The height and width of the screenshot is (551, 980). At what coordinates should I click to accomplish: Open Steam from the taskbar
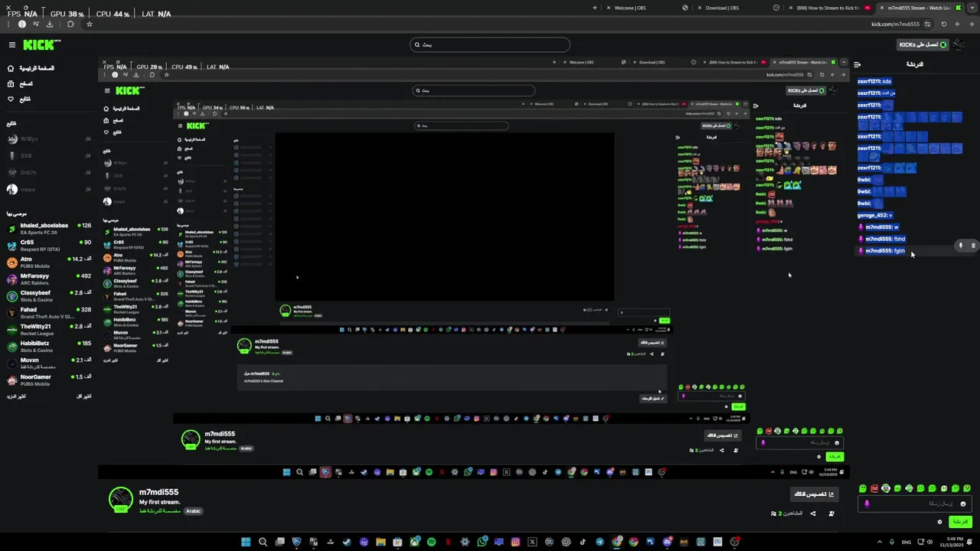(347, 542)
